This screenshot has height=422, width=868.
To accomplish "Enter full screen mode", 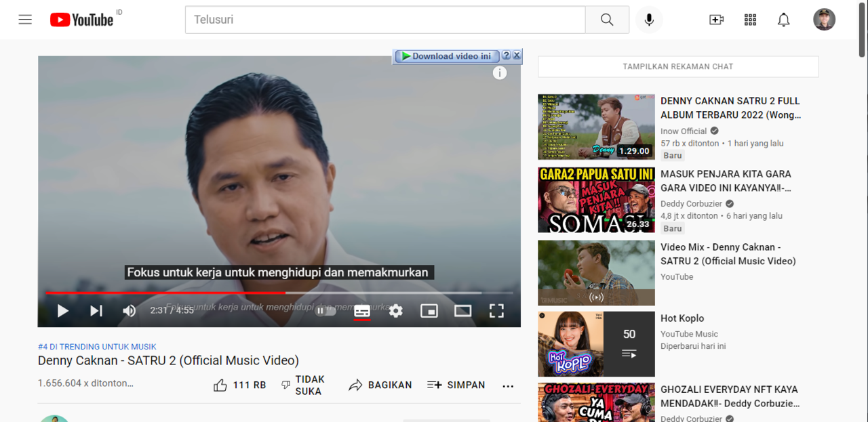I will coord(496,311).
